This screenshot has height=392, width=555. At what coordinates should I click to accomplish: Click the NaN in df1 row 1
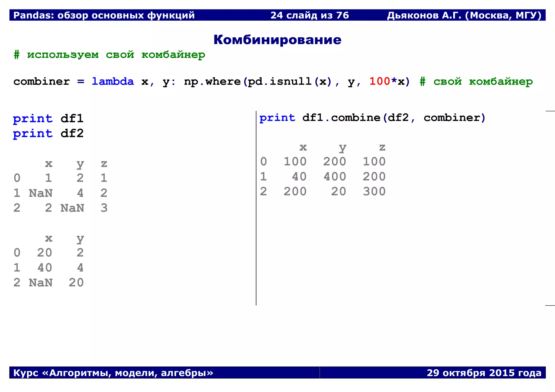(x=41, y=193)
